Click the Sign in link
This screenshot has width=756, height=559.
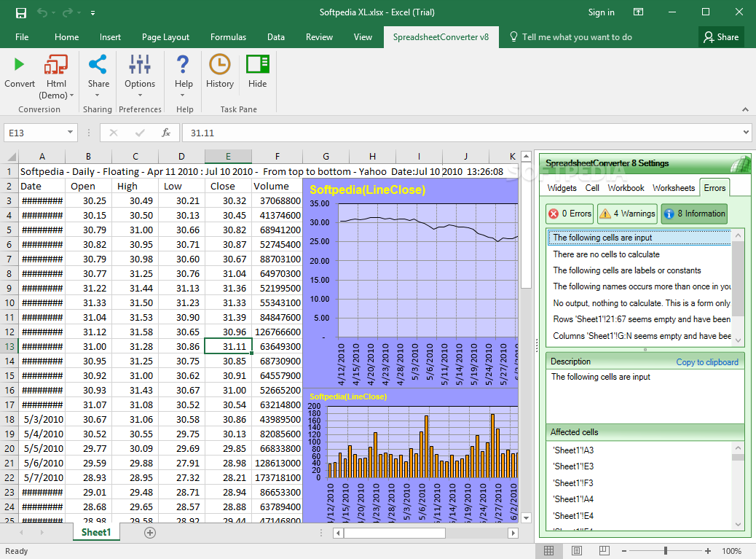point(602,12)
